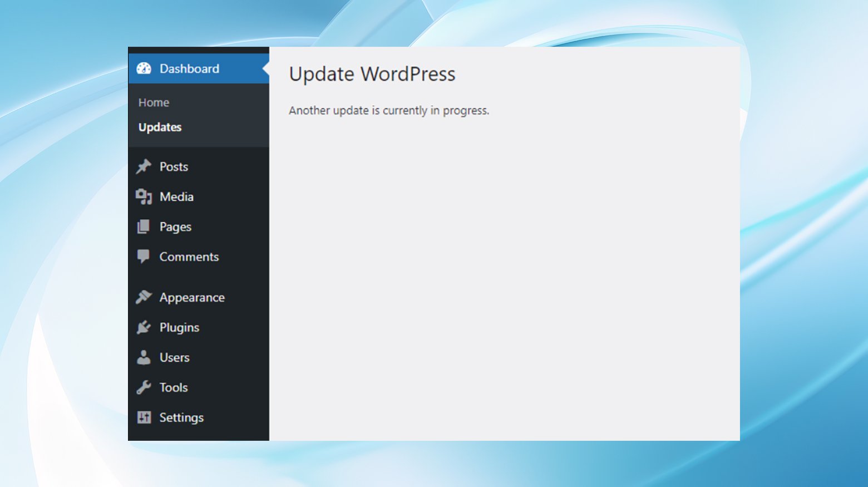Go to the Posts menu item
This screenshot has height=487, width=868.
tap(174, 166)
